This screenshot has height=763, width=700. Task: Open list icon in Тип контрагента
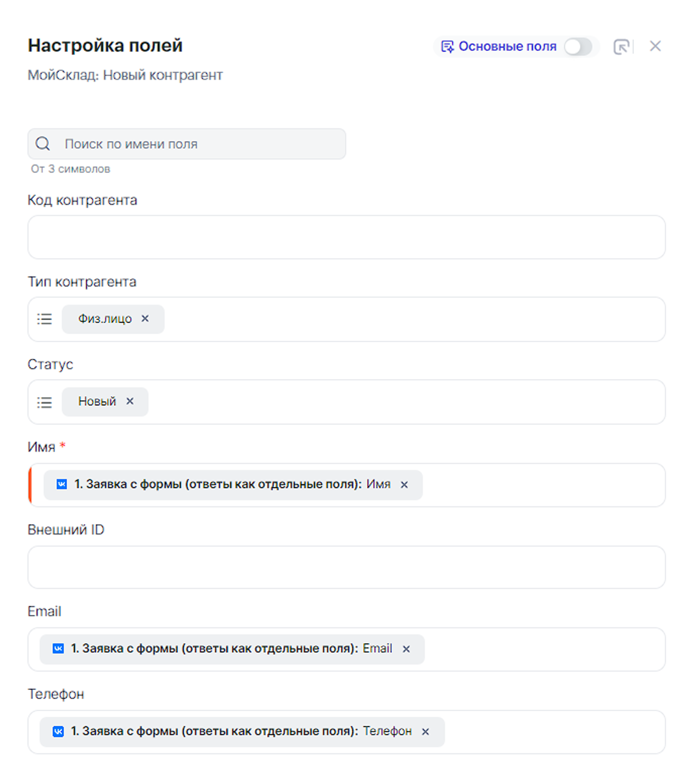(44, 319)
